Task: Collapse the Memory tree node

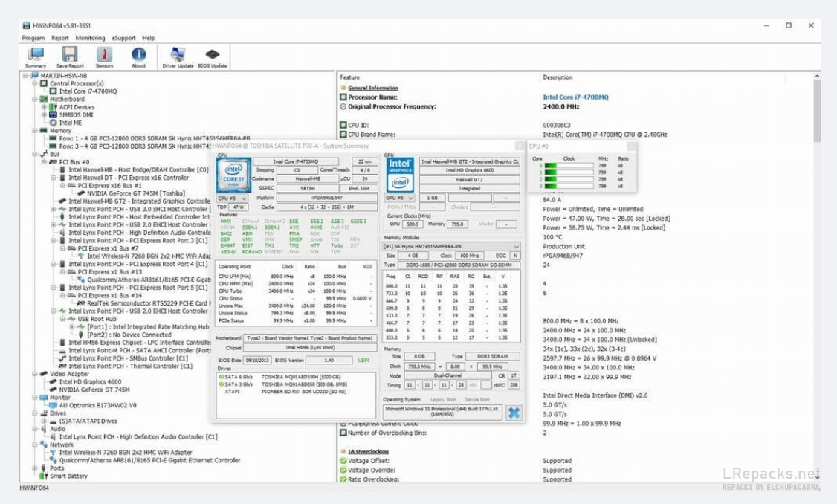Action: point(35,130)
